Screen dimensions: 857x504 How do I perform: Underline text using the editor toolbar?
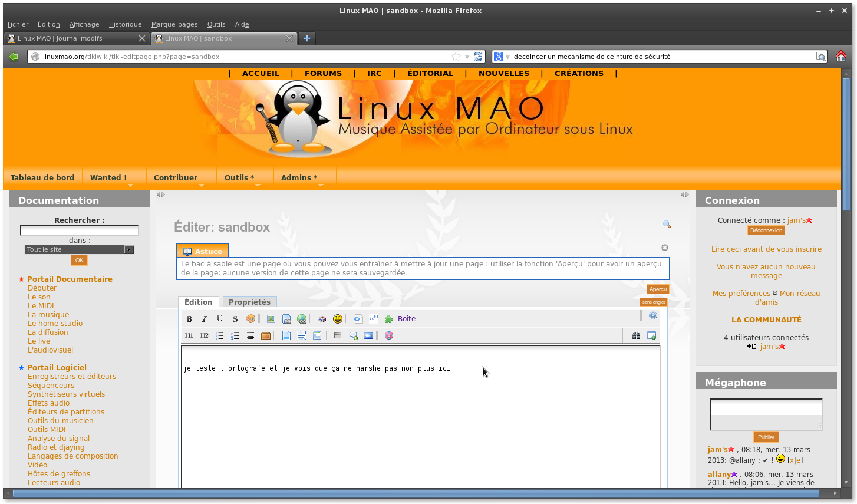point(220,319)
